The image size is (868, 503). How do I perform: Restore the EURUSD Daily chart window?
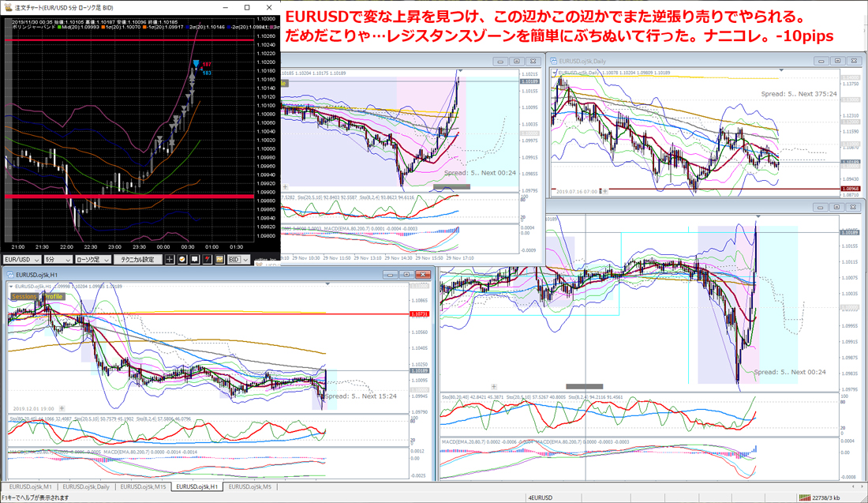[x=837, y=61]
